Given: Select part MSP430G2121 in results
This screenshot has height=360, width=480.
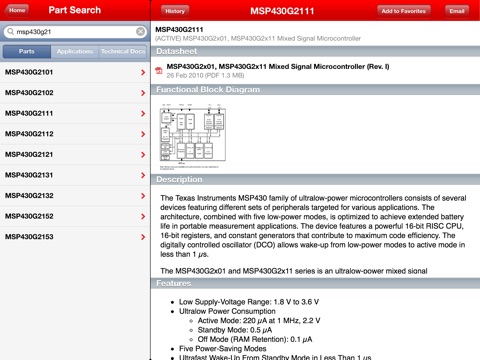Looking at the screenshot, I should [x=75, y=155].
